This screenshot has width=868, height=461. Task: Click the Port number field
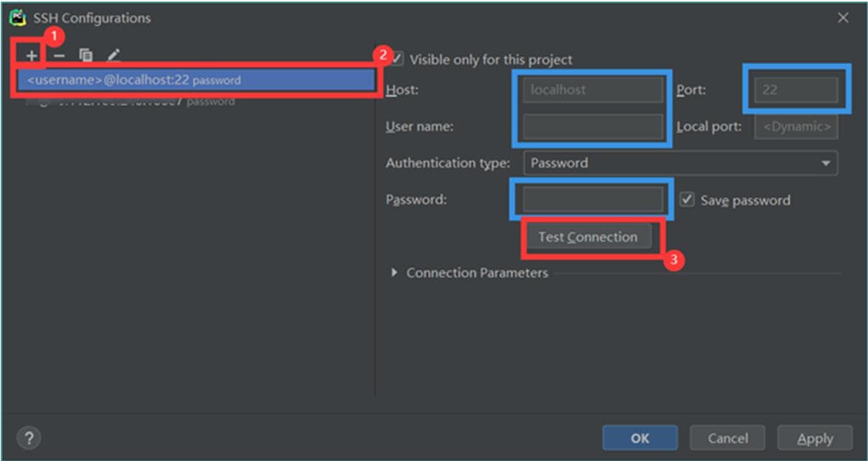795,90
